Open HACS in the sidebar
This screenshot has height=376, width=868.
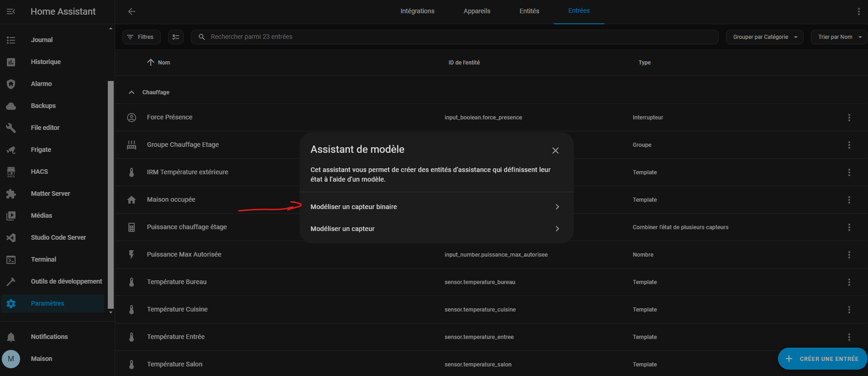tap(39, 172)
